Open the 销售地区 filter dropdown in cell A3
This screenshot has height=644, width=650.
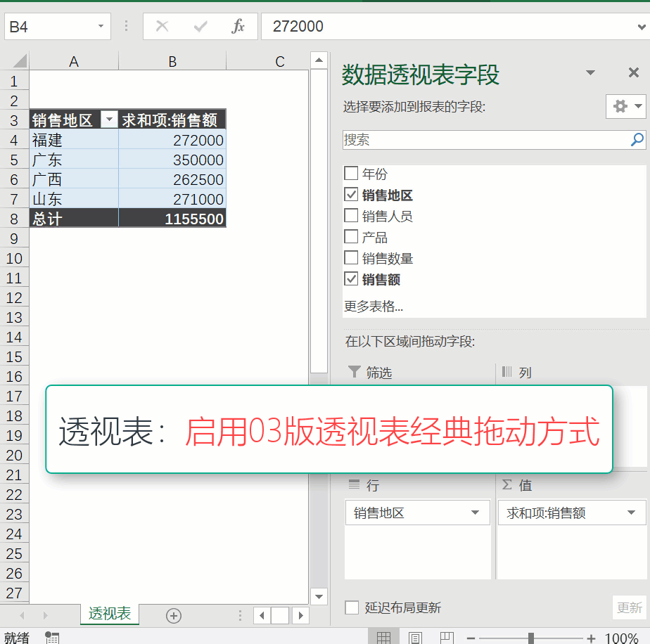coord(109,120)
